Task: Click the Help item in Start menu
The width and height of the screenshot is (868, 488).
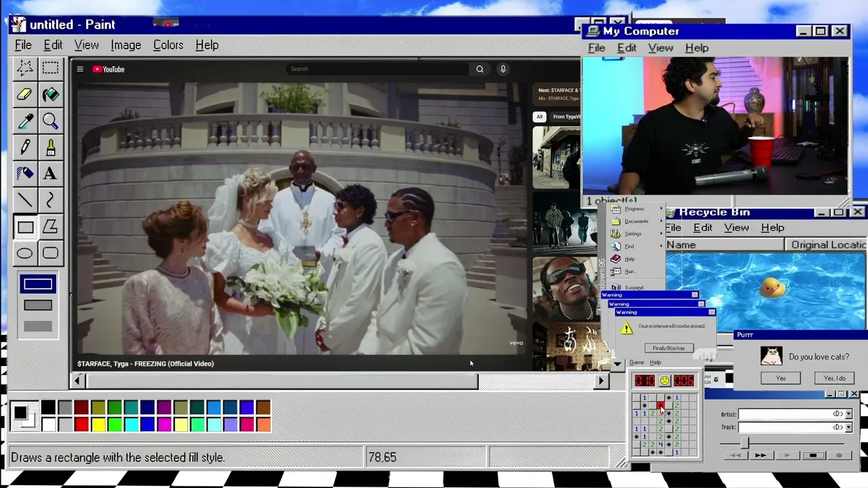Action: click(x=630, y=259)
